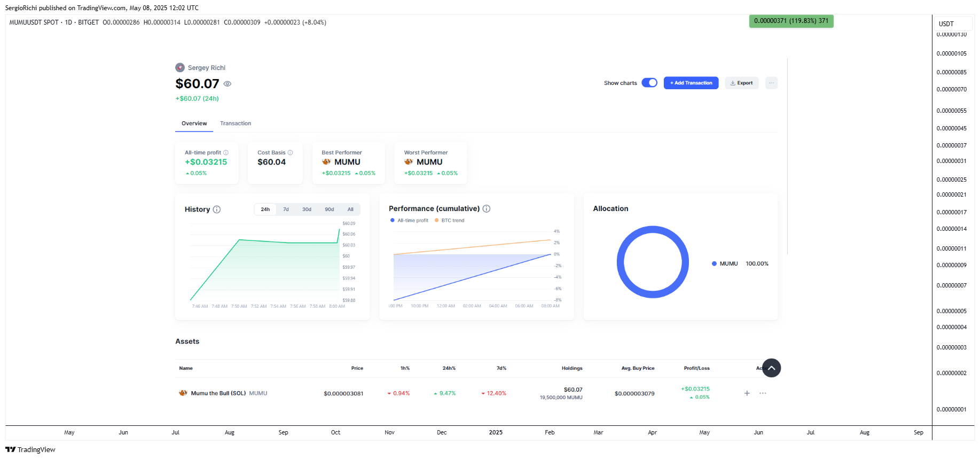Click the $60.04 cost basis value
This screenshot has height=459, width=980.
coord(271,162)
